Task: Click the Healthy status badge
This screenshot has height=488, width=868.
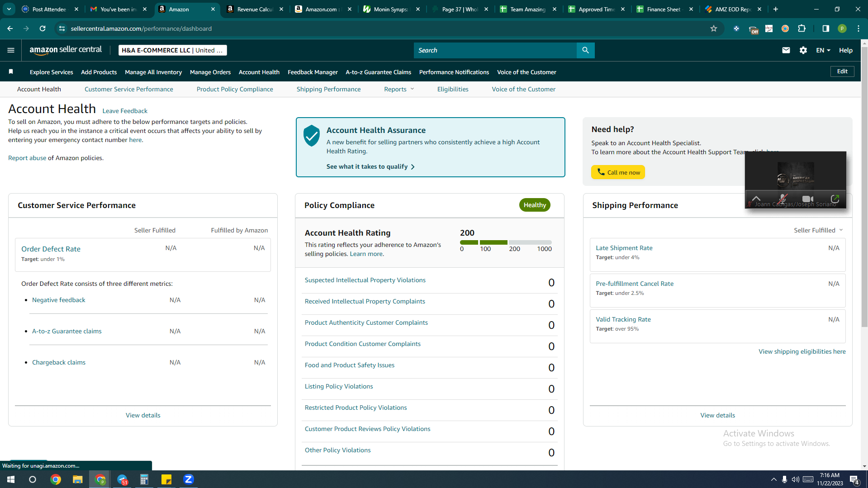Action: 535,205
